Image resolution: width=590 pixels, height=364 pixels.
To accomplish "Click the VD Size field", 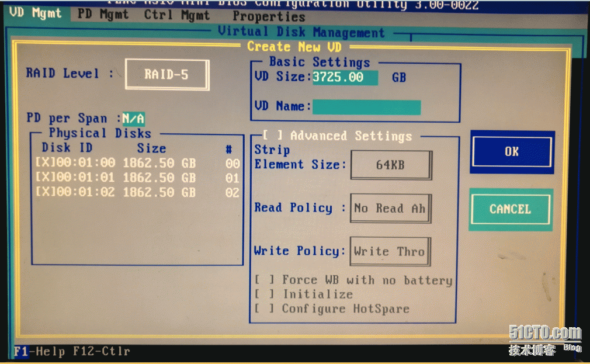I will tap(345, 78).
